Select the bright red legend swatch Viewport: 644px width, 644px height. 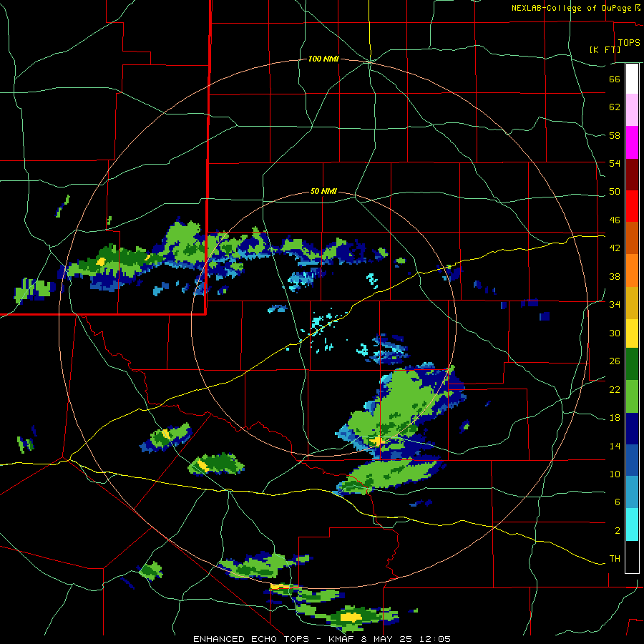tap(632, 206)
